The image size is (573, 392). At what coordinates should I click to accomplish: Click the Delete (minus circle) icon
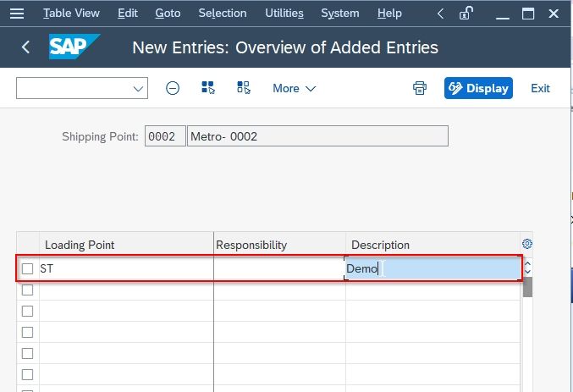(173, 88)
